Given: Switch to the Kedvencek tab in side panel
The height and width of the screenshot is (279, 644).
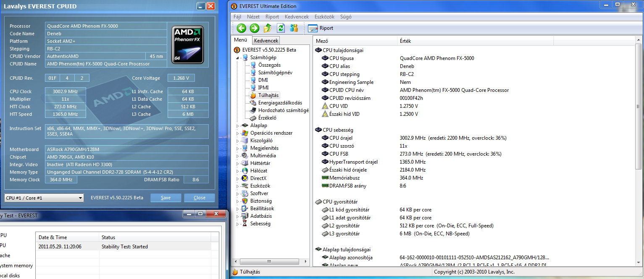Looking at the screenshot, I should point(266,41).
